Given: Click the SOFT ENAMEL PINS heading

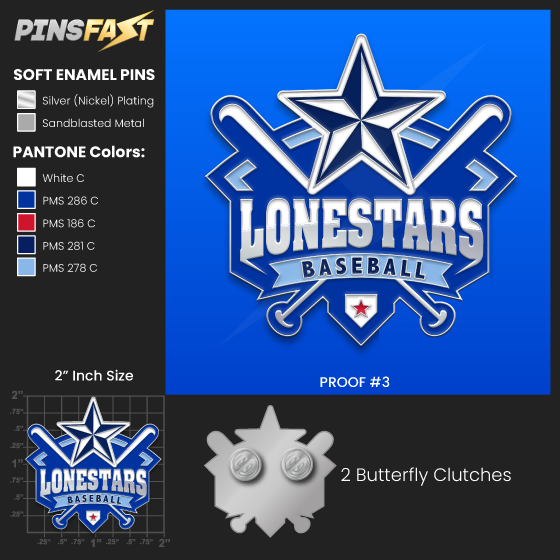Looking at the screenshot, I should click(84, 75).
